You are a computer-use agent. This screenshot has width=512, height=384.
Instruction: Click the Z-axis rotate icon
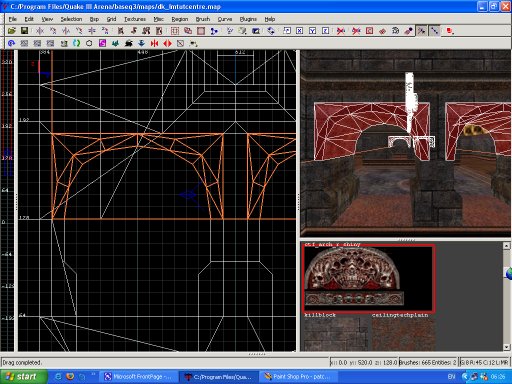[105, 31]
